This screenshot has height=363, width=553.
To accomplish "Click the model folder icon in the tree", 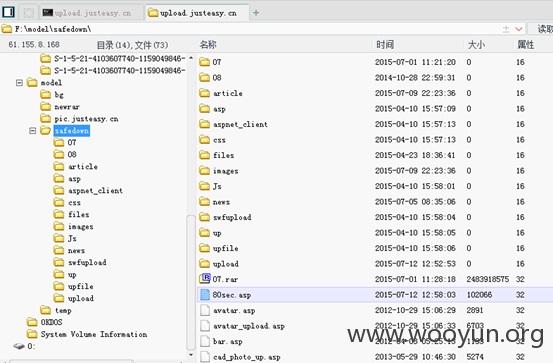I will coord(32,83).
